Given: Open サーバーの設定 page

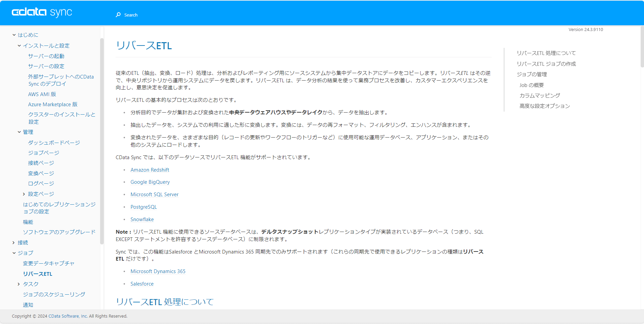Looking at the screenshot, I should click(46, 66).
